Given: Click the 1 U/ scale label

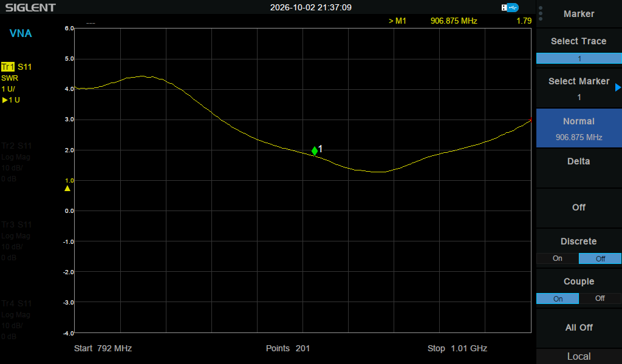Looking at the screenshot, I should (x=8, y=89).
